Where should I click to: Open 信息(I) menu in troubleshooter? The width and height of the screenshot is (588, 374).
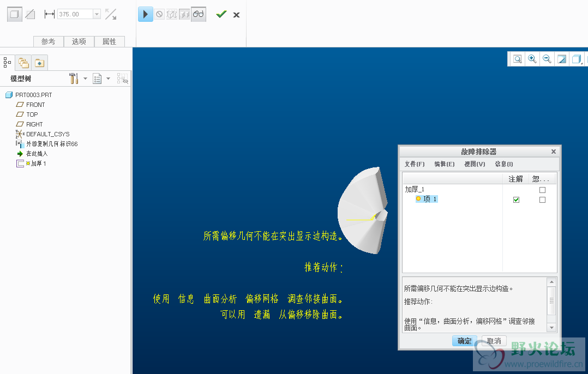point(503,164)
